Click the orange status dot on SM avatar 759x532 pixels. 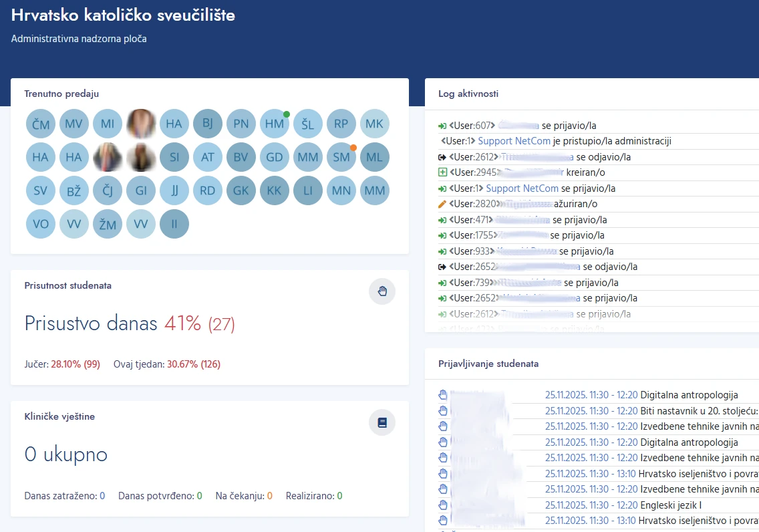coord(353,147)
